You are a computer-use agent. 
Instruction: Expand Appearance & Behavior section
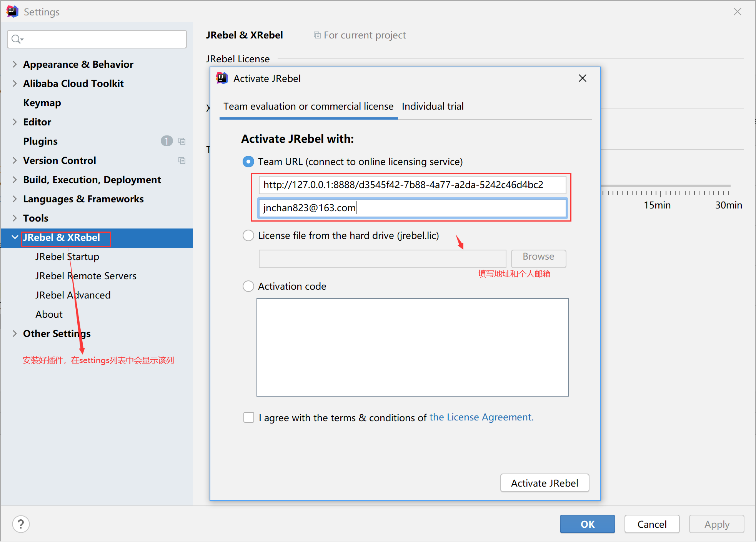15,64
